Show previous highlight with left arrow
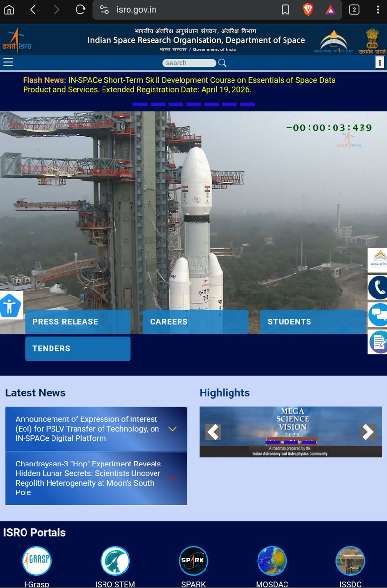This screenshot has height=588, width=387. tap(213, 432)
